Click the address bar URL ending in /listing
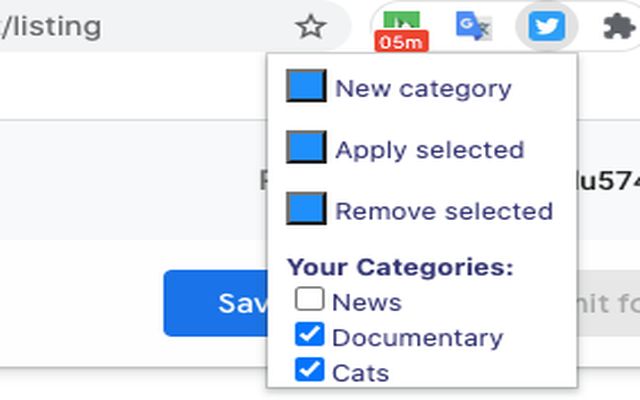 pos(51,27)
